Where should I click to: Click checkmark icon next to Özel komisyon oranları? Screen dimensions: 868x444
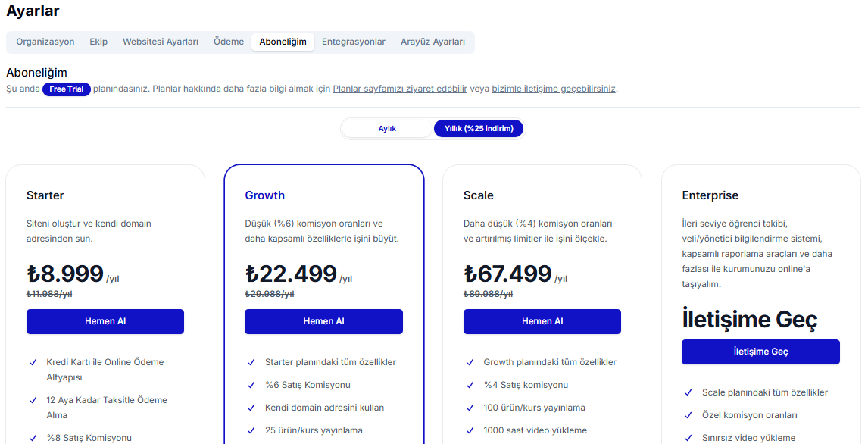688,415
